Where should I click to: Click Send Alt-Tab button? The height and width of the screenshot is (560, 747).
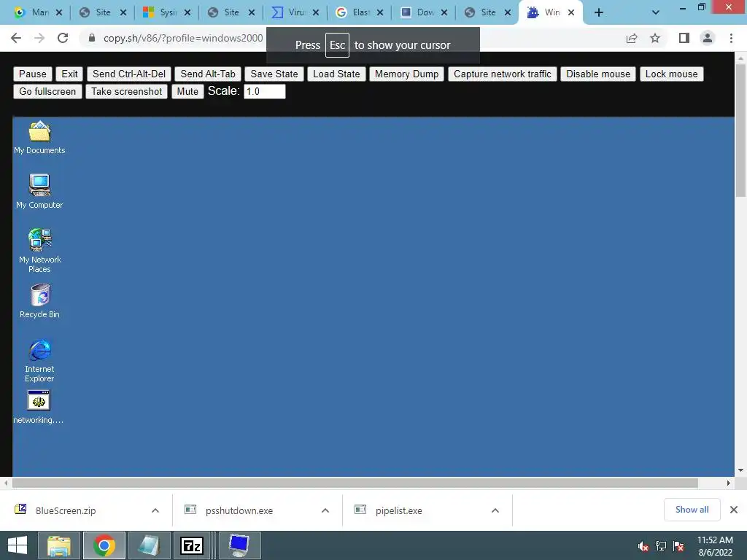[208, 74]
